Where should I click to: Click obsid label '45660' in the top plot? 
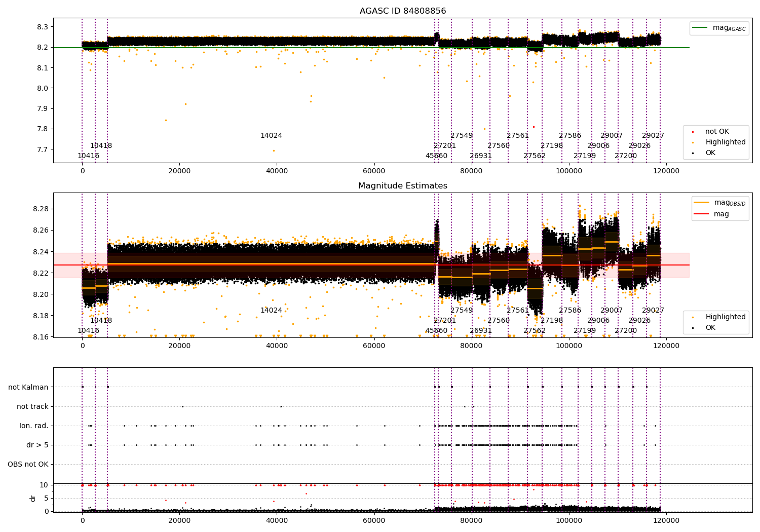[x=436, y=156]
